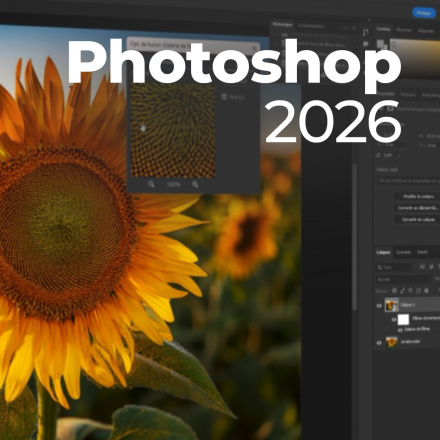440x440 pixels.
Task: Hide the Filtres dynamiques smart filters
Action: pyautogui.click(x=394, y=319)
